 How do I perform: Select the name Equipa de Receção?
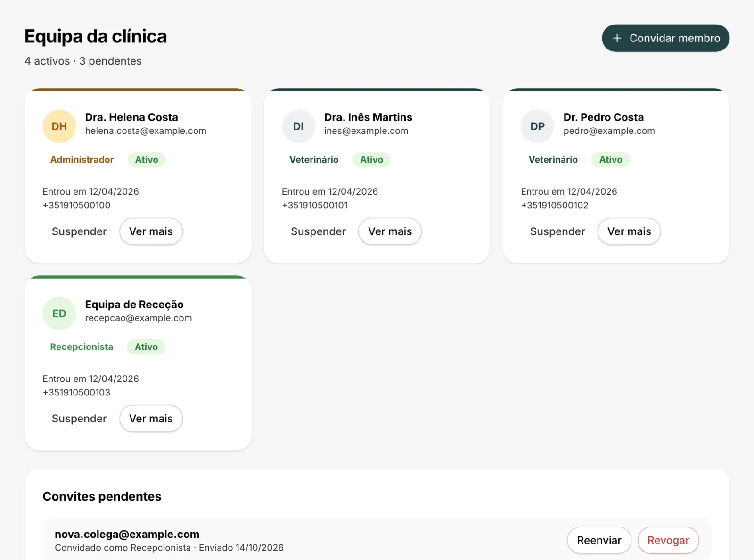[x=134, y=305]
